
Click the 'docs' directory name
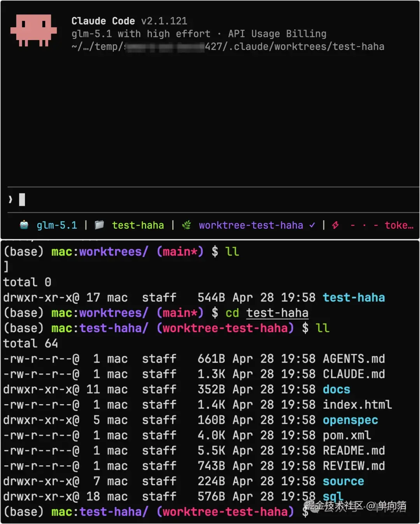point(336,389)
